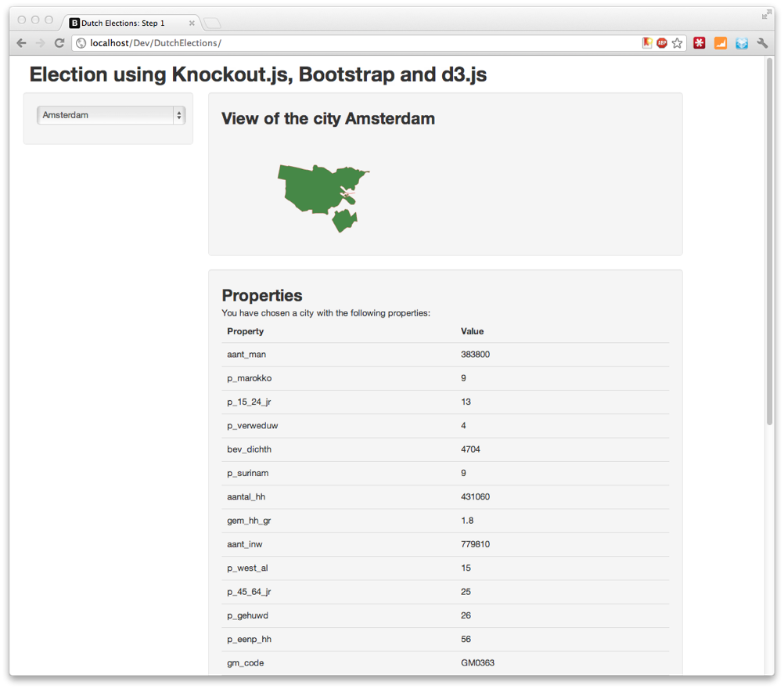Click the browser back arrow

click(21, 43)
